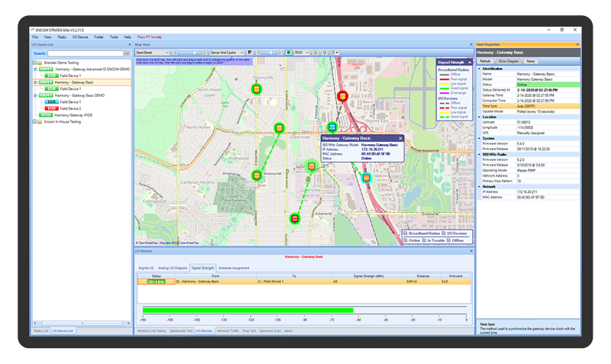The height and width of the screenshot is (364, 611).
Task: Toggle the I/O Devices map filter checkbox
Action: click(444, 234)
